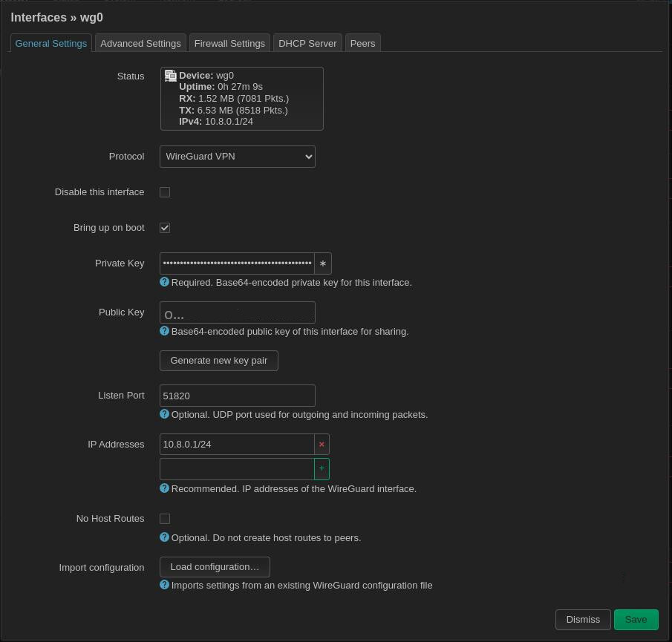This screenshot has height=642, width=672.
Task: Go to DHCP Server tab
Action: (307, 43)
